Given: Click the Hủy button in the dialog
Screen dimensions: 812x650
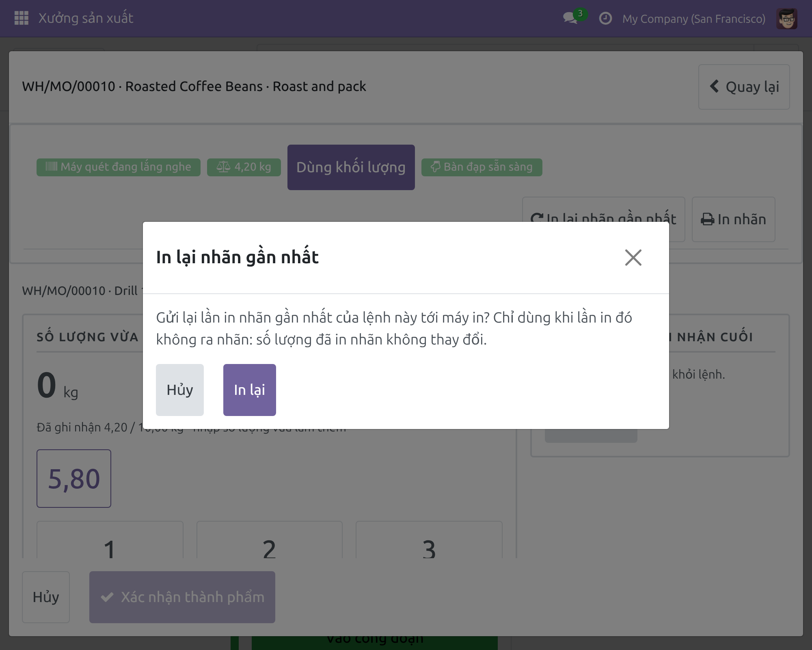Looking at the screenshot, I should [x=180, y=390].
